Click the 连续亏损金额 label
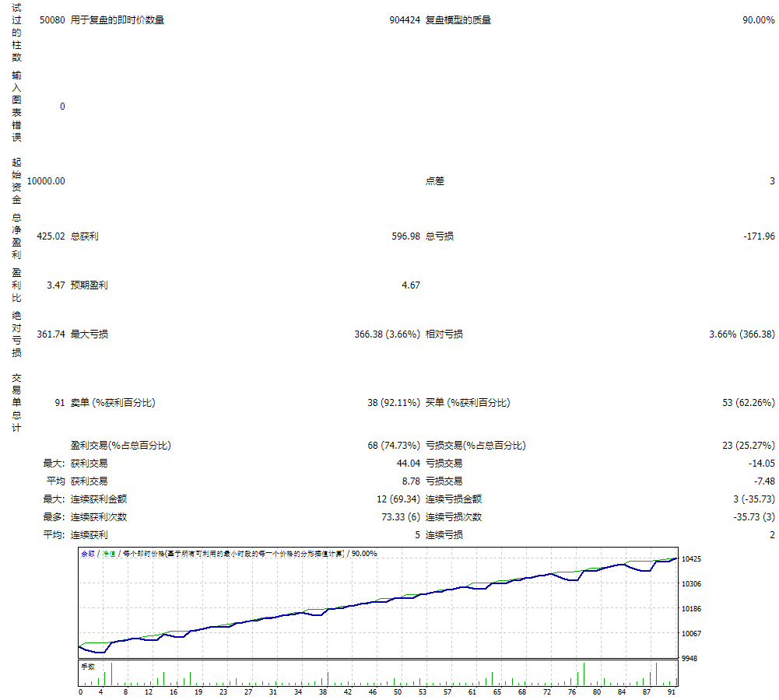The width and height of the screenshot is (779, 700). tap(454, 499)
